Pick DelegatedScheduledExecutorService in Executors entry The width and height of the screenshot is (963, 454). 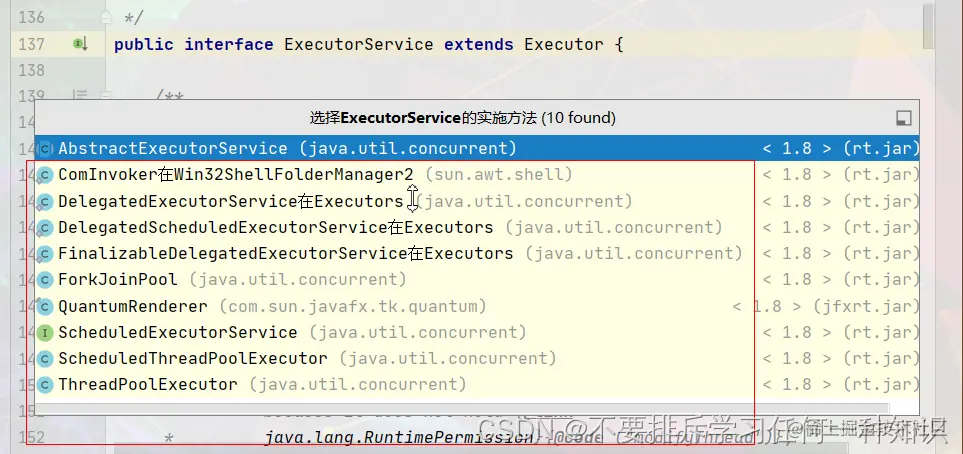point(477,228)
